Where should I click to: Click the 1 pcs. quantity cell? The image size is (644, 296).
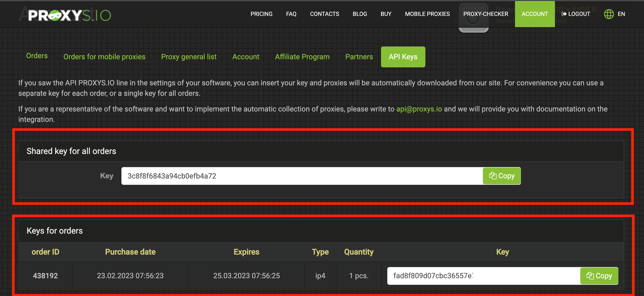click(359, 276)
